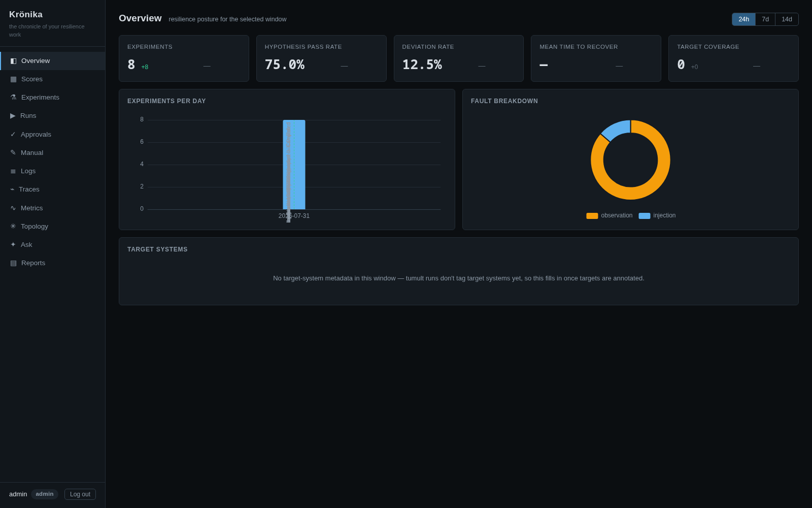This screenshot has height=508, width=812.
Task: Log out of the admin account
Action: (x=80, y=494)
